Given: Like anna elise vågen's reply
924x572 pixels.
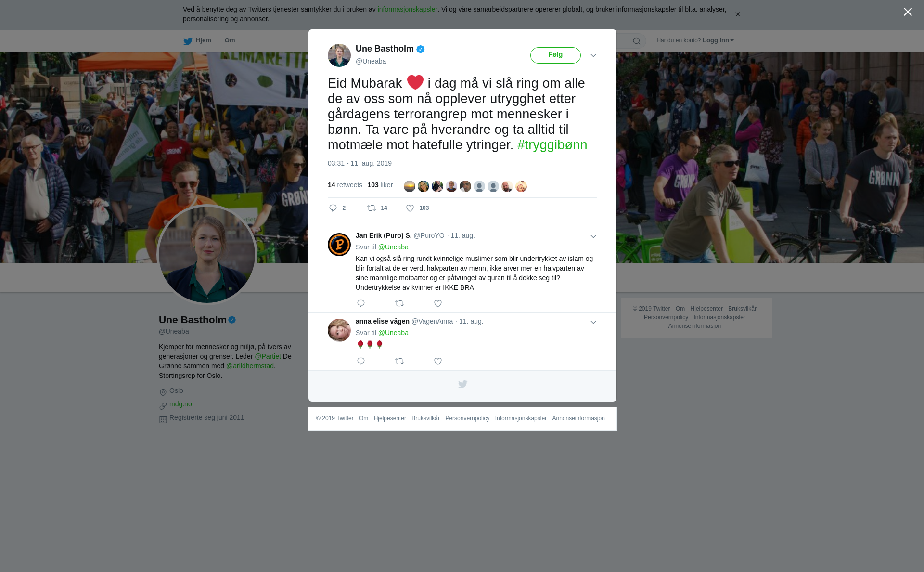Looking at the screenshot, I should click(x=438, y=361).
